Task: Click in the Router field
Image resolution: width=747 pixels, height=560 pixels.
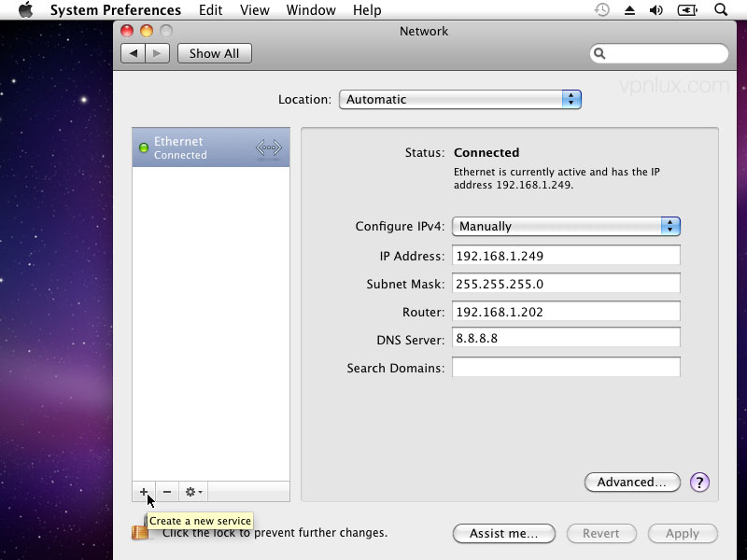Action: click(x=566, y=312)
